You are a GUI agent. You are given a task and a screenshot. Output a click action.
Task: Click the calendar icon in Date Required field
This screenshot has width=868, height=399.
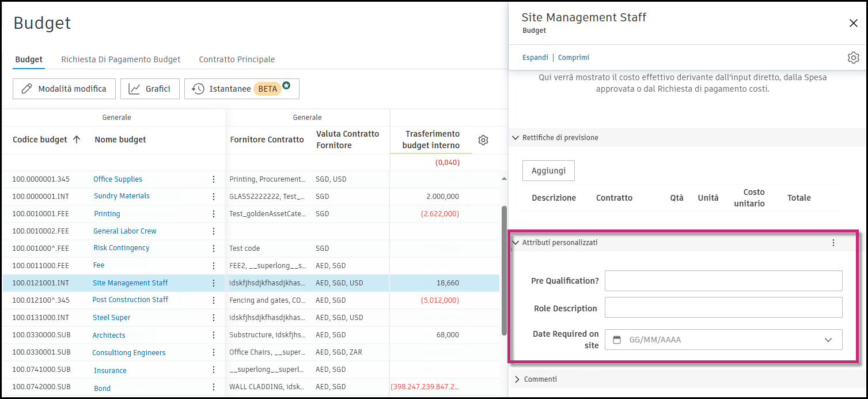tap(618, 340)
